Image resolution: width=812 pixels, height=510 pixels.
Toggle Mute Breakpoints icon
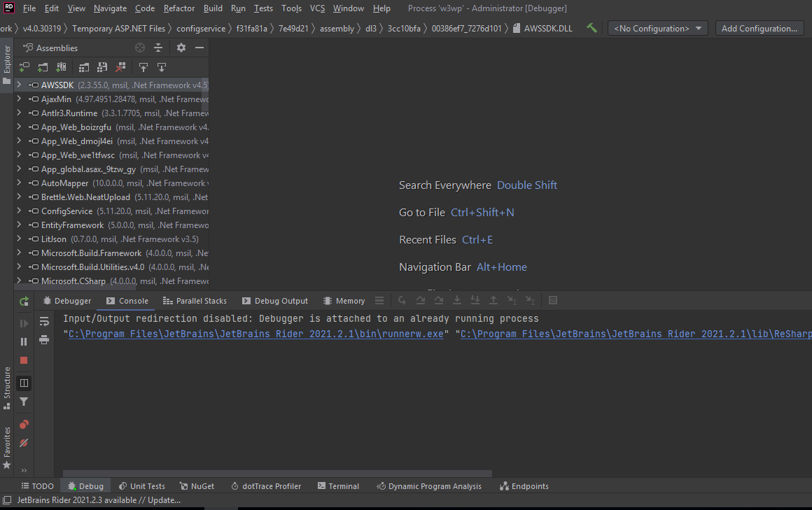tap(24, 444)
